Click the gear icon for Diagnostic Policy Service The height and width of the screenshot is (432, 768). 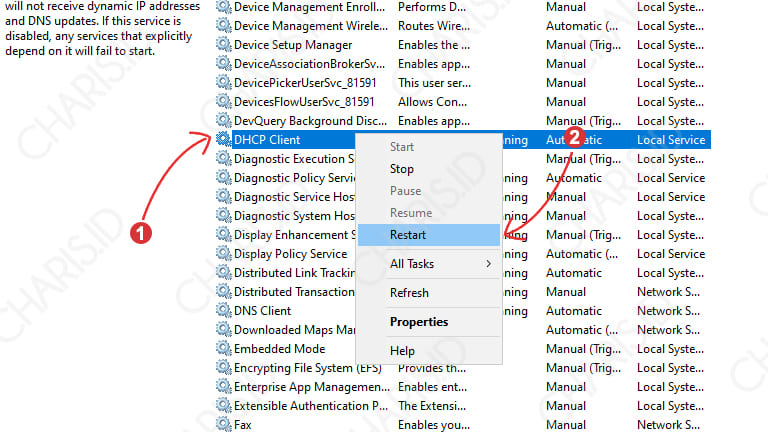[x=224, y=178]
